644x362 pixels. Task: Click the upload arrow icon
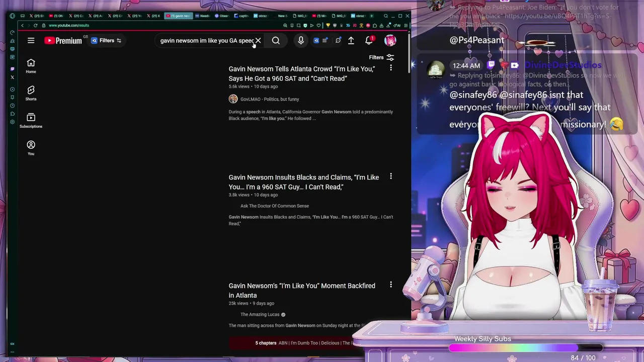click(351, 41)
